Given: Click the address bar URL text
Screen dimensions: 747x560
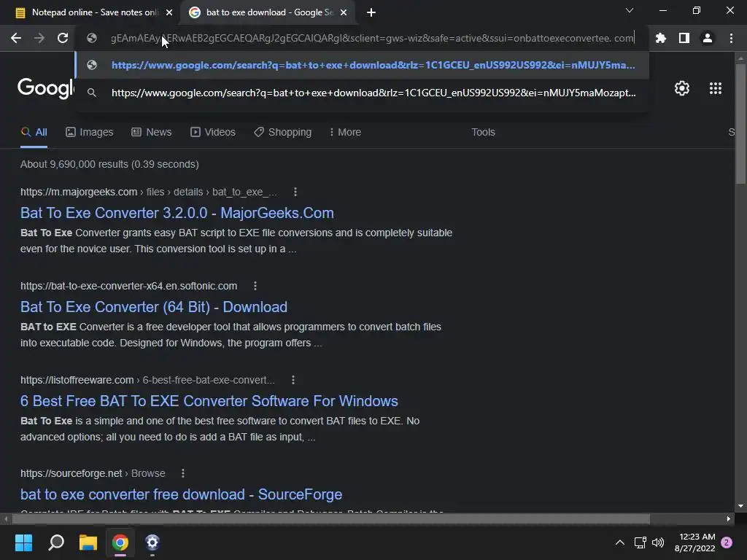Looking at the screenshot, I should (x=371, y=38).
